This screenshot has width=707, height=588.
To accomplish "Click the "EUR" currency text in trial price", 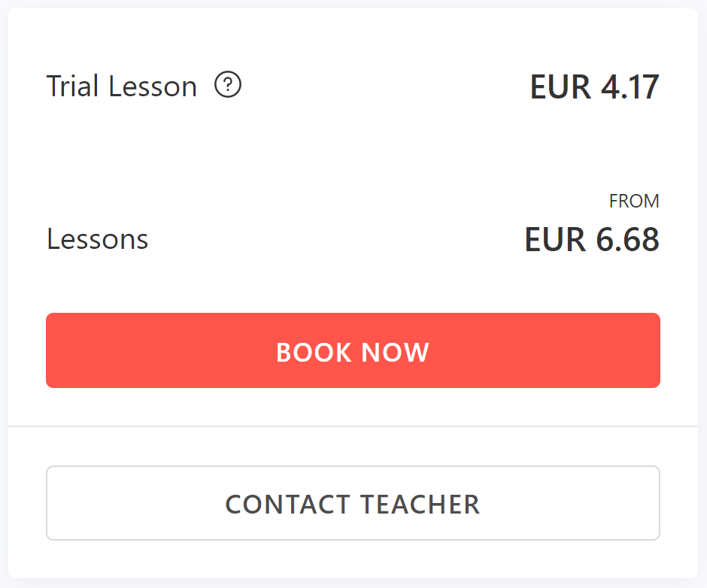I will tap(560, 87).
